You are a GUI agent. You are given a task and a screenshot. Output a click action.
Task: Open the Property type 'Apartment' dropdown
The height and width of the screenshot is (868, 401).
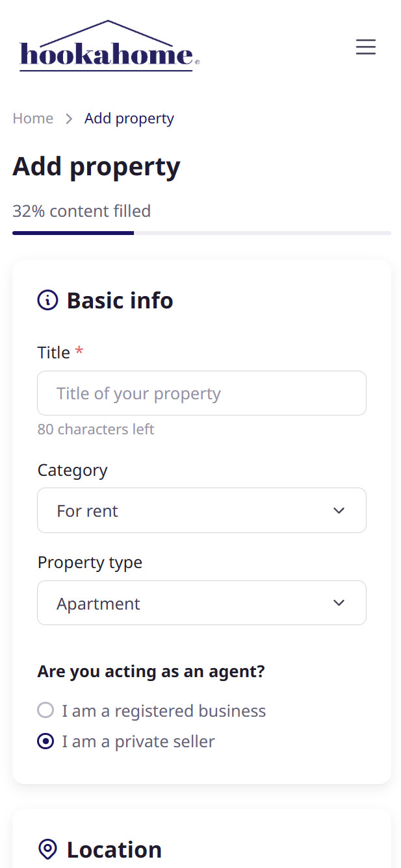[x=201, y=603]
